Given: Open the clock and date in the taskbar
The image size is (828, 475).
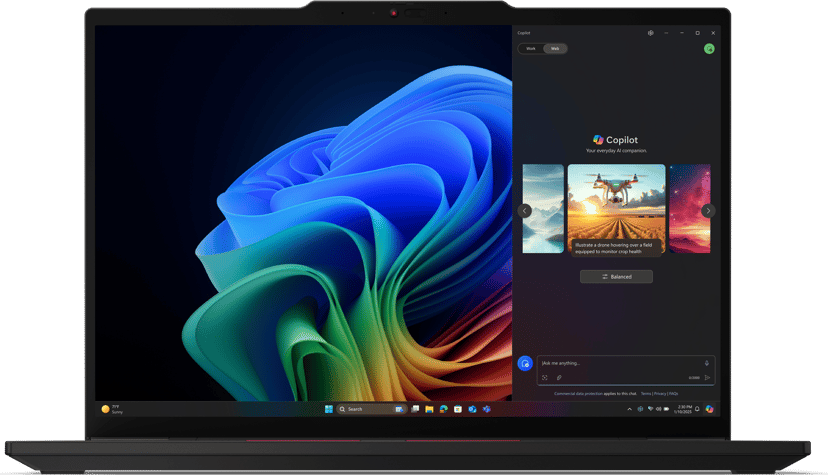Looking at the screenshot, I should tap(683, 409).
